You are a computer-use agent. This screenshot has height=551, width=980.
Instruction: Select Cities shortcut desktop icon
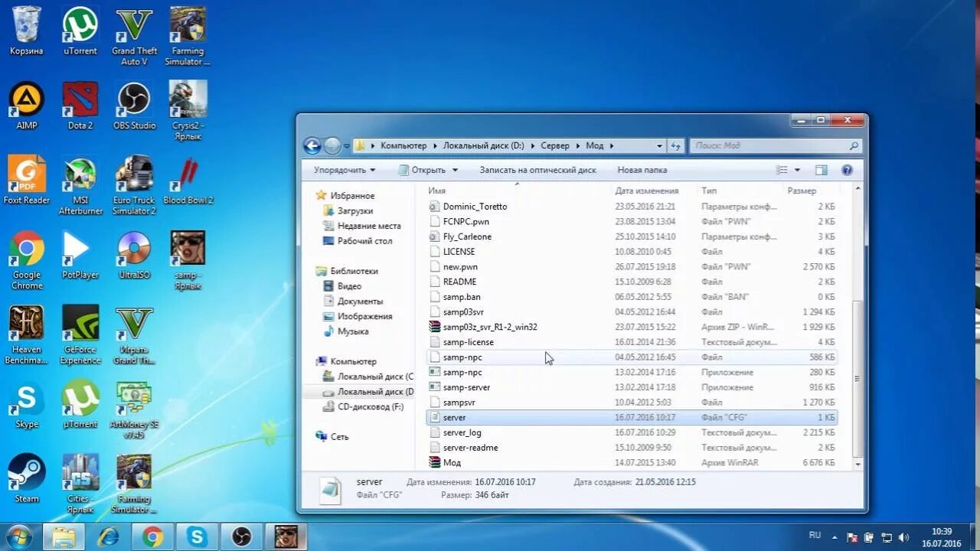(x=80, y=484)
